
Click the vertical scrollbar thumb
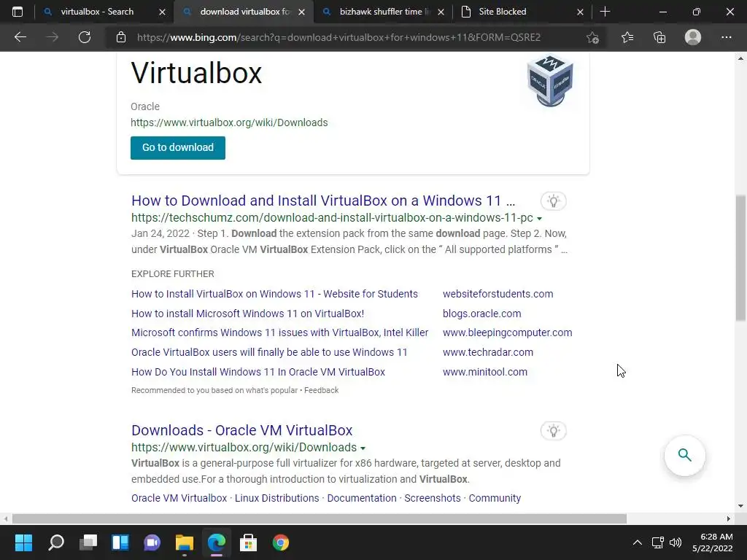click(x=740, y=257)
